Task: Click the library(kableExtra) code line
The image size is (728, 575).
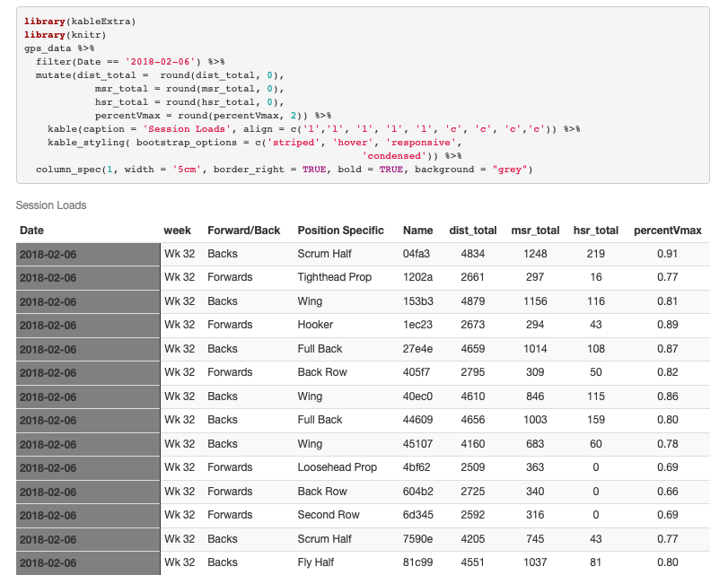Action: click(x=81, y=21)
